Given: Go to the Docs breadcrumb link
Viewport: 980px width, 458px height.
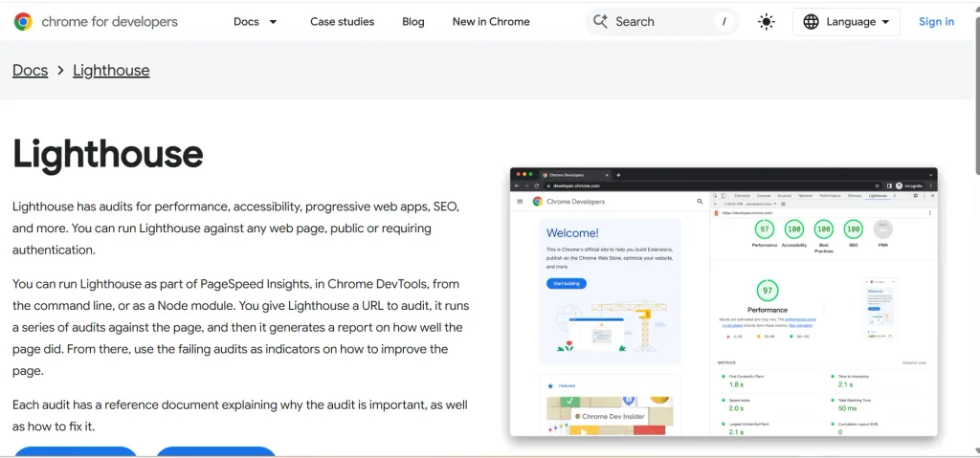Looking at the screenshot, I should coord(30,70).
